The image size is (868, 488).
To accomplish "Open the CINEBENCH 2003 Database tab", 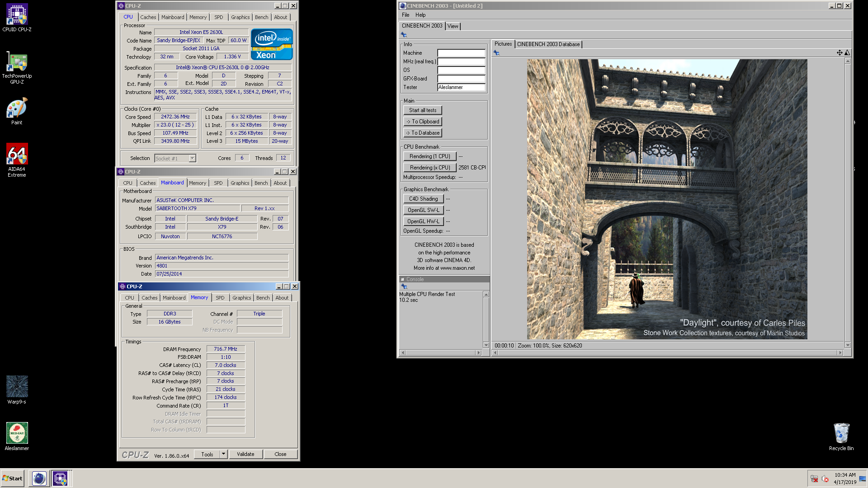I will click(x=548, y=44).
